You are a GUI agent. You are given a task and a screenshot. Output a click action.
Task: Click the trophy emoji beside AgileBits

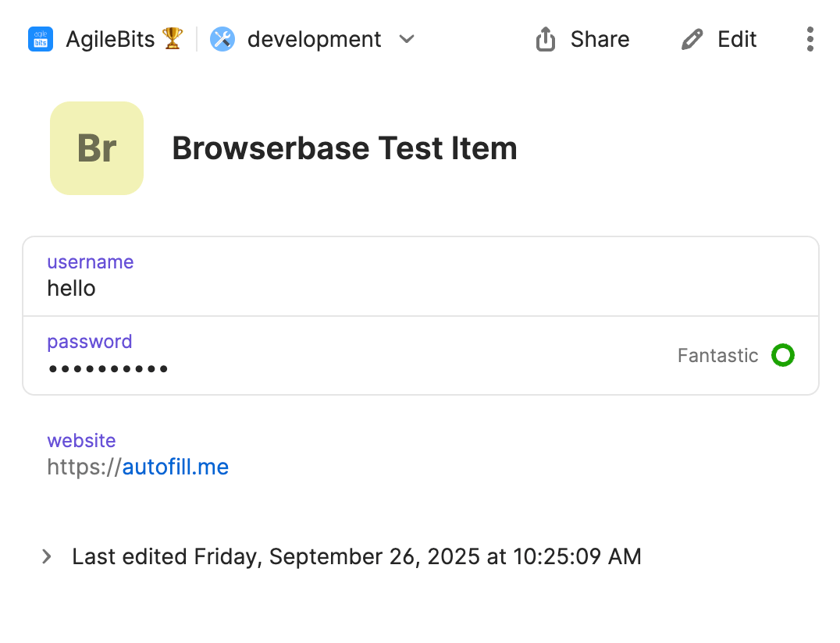(173, 38)
